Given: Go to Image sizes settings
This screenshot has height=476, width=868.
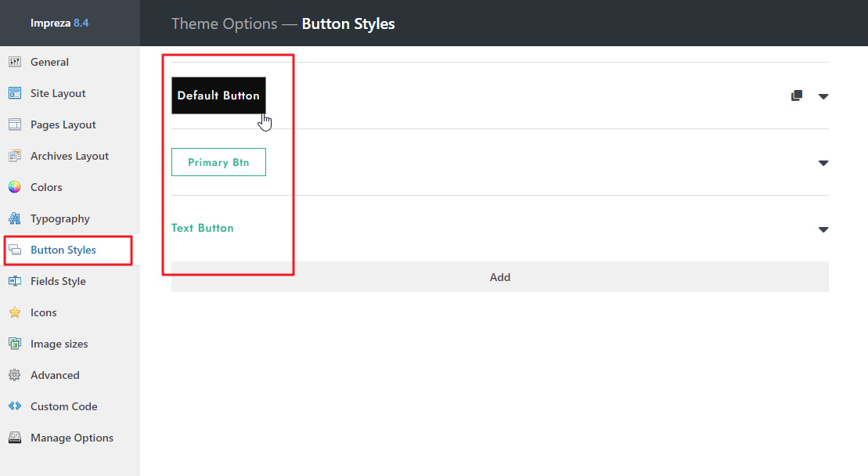Looking at the screenshot, I should 70,344.
